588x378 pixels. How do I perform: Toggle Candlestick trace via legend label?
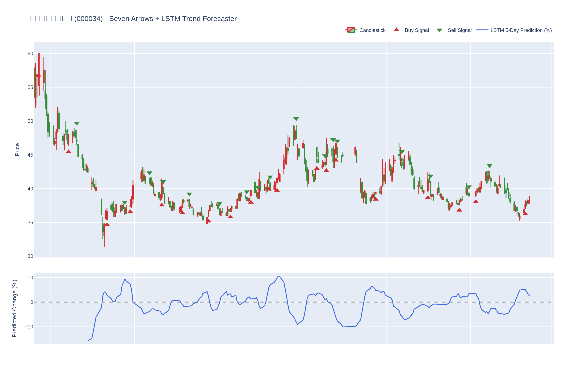pyautogui.click(x=372, y=30)
